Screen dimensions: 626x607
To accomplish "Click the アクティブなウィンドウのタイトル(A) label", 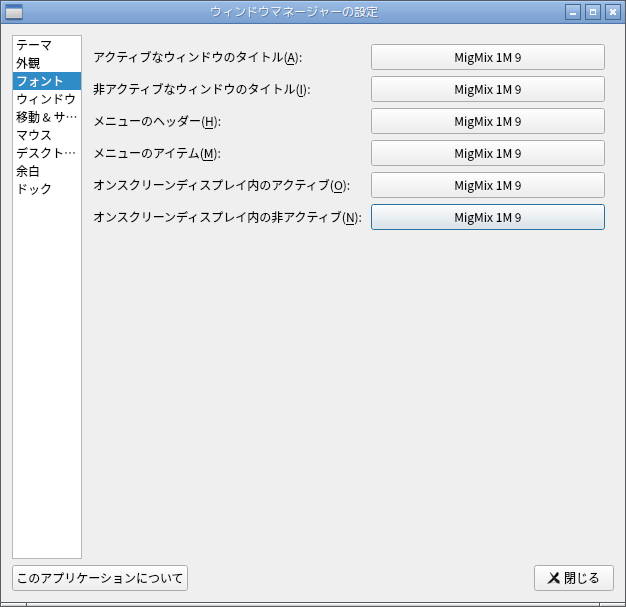I will pos(198,58).
